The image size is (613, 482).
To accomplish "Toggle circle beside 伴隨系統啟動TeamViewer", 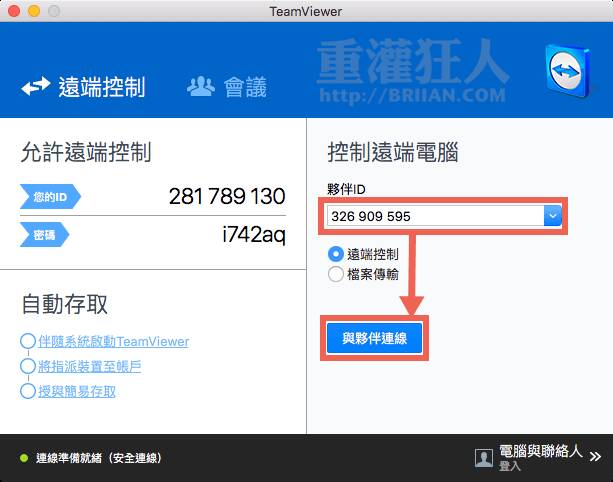I will pyautogui.click(x=28, y=341).
